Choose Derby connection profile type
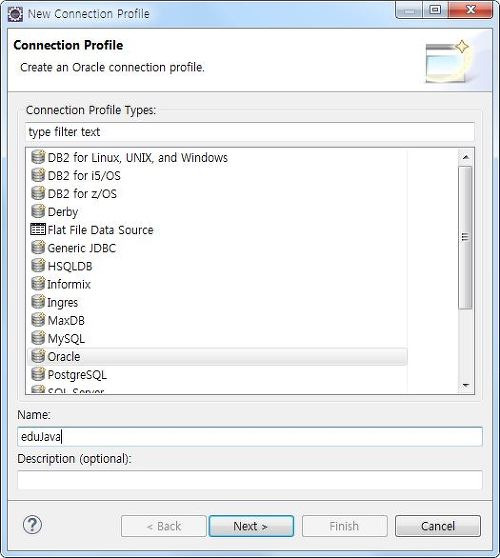500x558 pixels. 63,212
